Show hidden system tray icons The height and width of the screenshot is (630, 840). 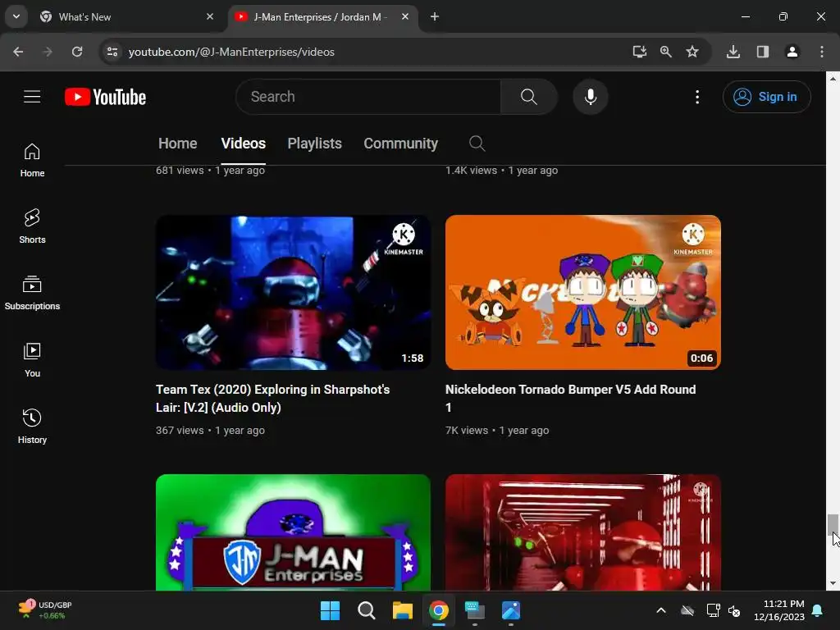661,610
